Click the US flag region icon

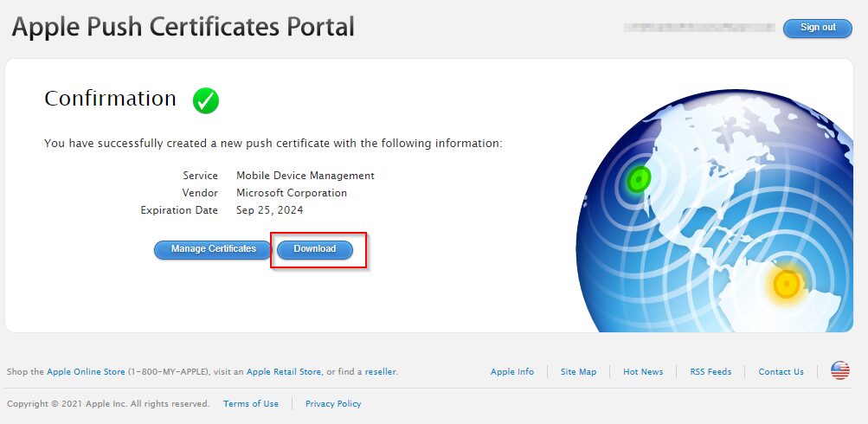tap(839, 371)
